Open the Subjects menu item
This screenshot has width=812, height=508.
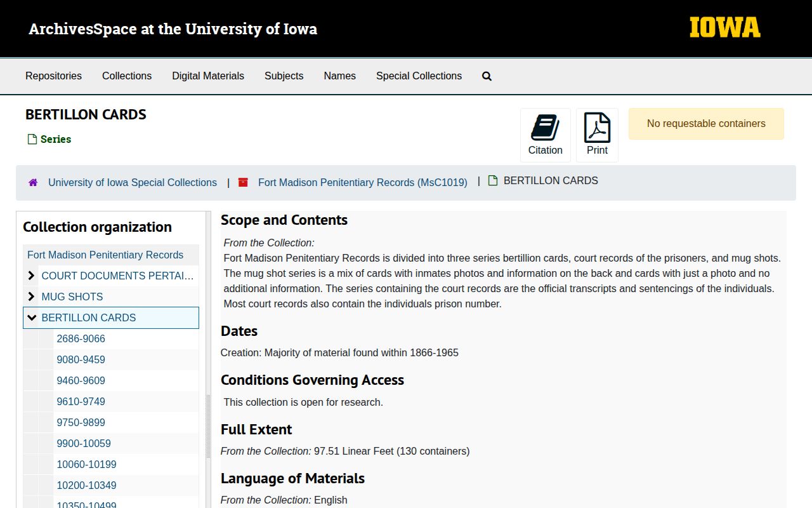[x=284, y=76]
